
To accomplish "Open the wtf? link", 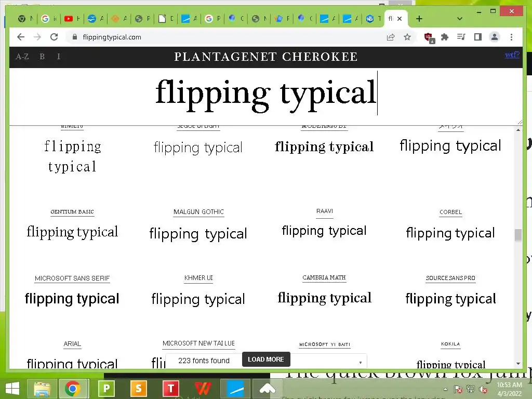I will (512, 54).
